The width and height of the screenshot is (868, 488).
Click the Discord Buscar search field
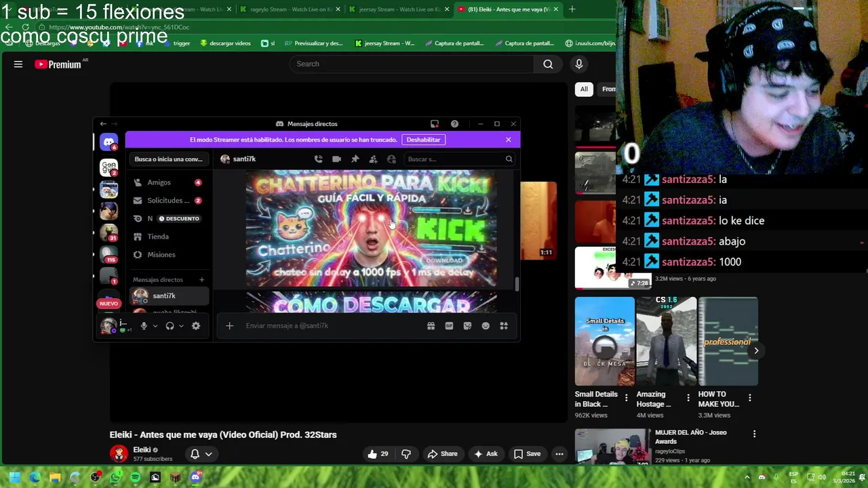click(458, 159)
